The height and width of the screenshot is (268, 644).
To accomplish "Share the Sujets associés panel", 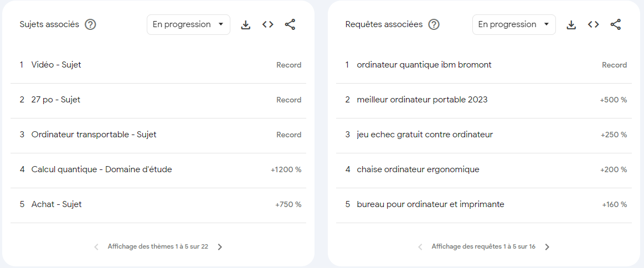I will click(x=290, y=24).
